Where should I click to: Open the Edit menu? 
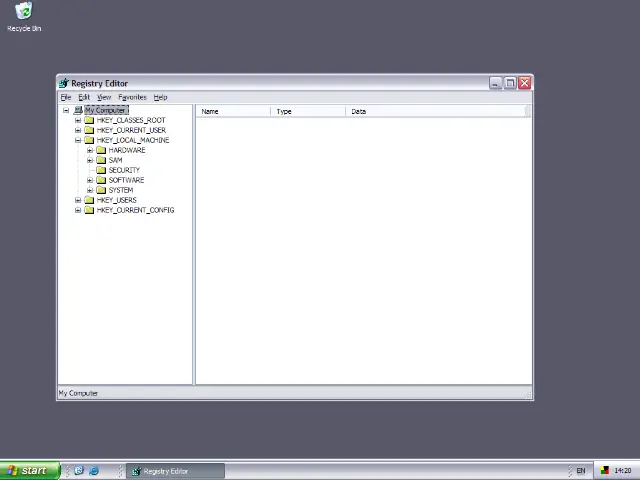point(84,97)
